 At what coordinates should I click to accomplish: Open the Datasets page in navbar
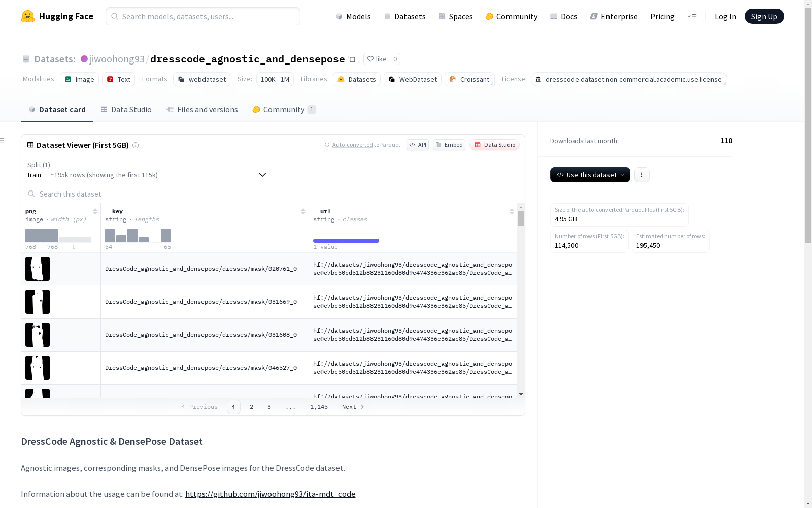pos(404,16)
